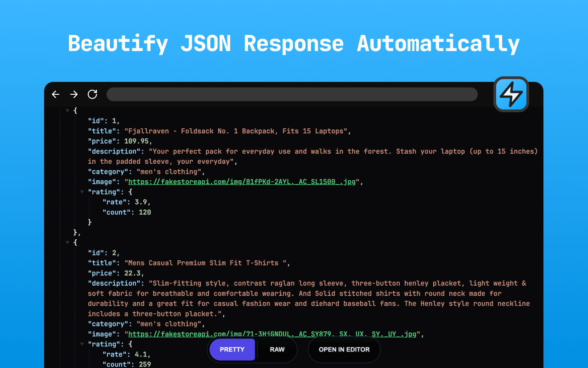Keep PRETTY view mode selected
The width and height of the screenshot is (588, 368).
click(232, 350)
